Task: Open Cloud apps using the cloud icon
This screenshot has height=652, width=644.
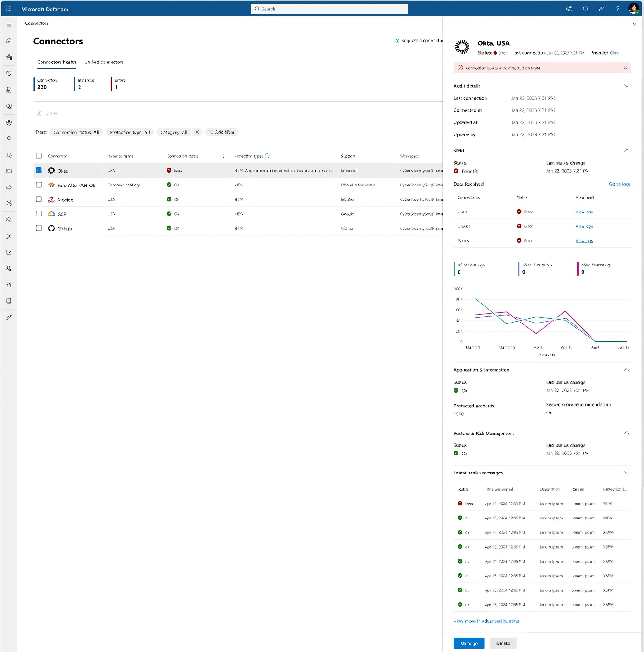Action: tap(9, 187)
